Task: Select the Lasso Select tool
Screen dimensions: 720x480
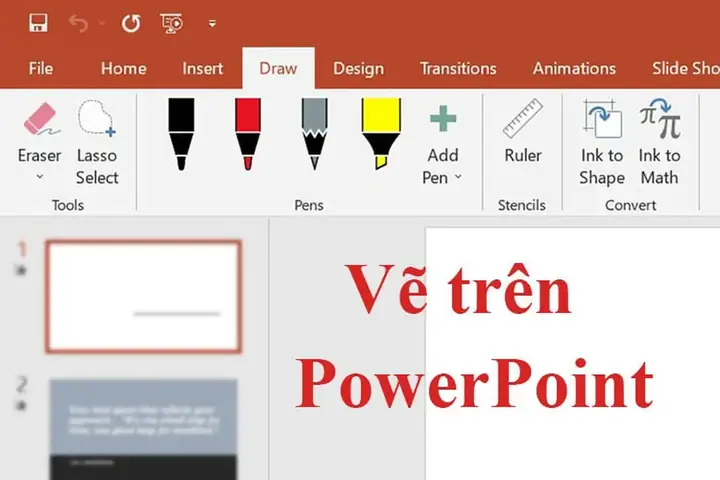Action: coord(97,143)
